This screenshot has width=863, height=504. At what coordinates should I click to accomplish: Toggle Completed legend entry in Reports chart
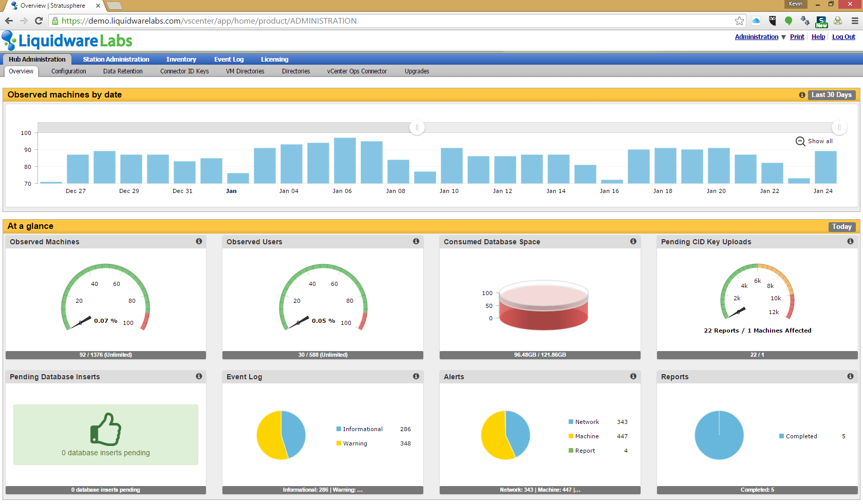coord(798,436)
